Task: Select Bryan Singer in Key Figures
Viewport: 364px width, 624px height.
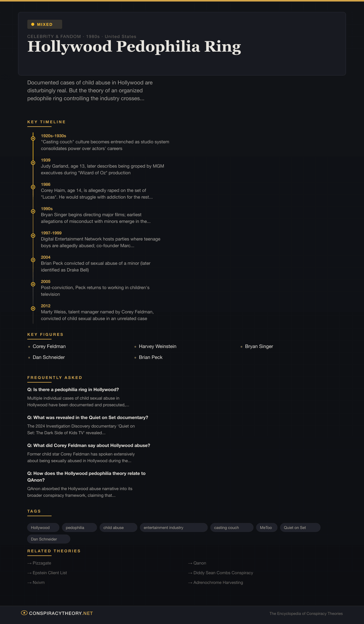Action: pos(259,346)
